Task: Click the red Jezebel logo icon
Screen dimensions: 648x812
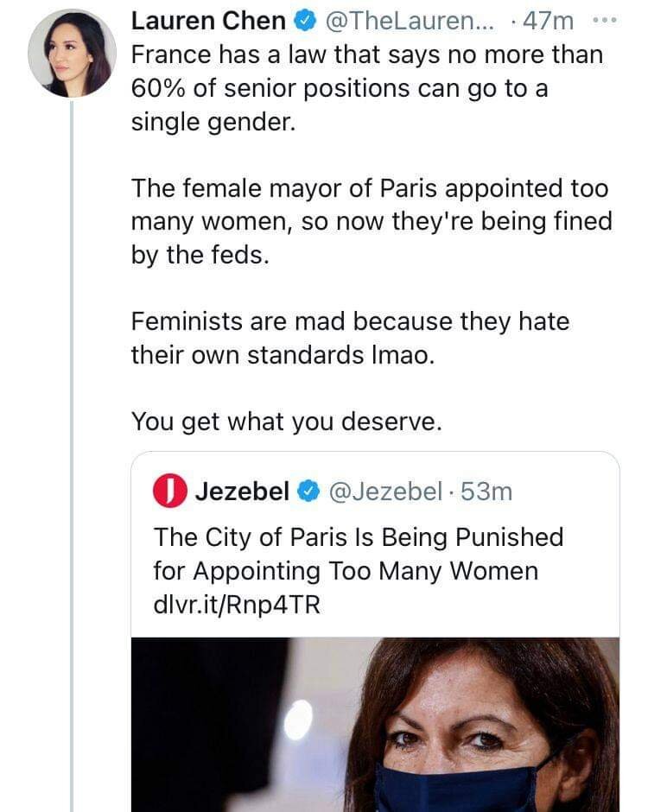Action: click(x=169, y=492)
